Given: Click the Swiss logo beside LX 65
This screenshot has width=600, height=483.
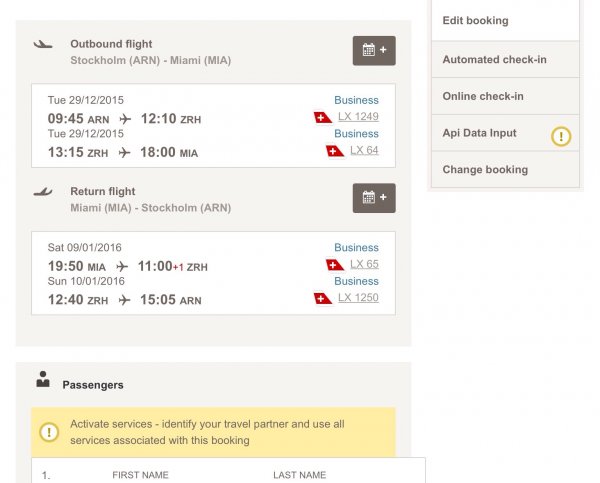Looking at the screenshot, I should tap(335, 264).
